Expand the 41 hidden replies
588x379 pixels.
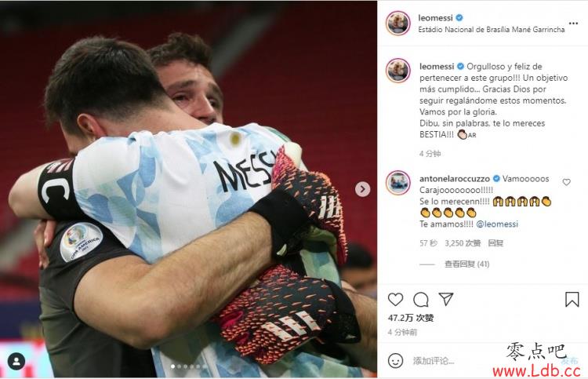pos(466,264)
